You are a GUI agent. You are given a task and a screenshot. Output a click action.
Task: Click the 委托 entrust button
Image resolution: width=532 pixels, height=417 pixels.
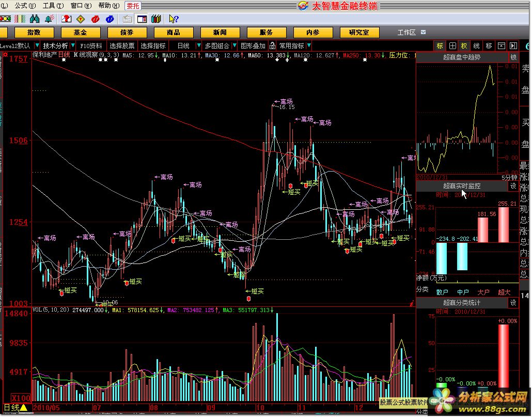point(133,6)
